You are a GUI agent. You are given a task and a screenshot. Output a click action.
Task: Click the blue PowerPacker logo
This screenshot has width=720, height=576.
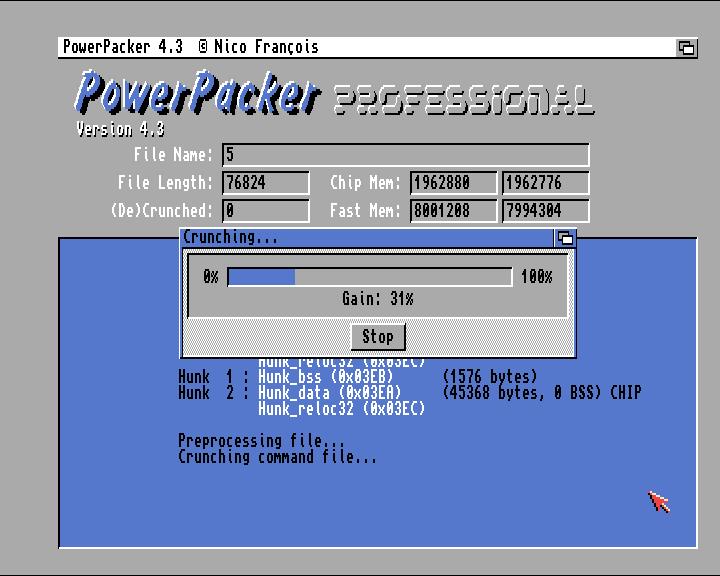click(x=198, y=93)
